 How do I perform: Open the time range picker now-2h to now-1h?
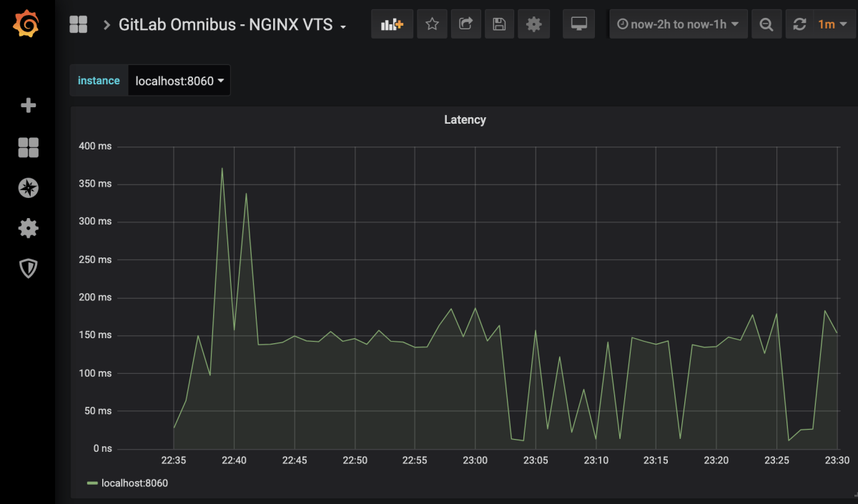677,24
